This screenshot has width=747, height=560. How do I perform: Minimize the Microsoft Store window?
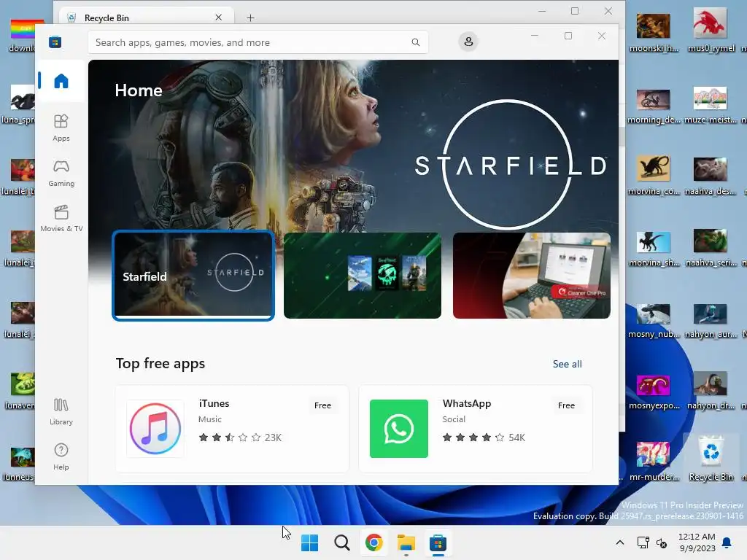[x=535, y=36]
